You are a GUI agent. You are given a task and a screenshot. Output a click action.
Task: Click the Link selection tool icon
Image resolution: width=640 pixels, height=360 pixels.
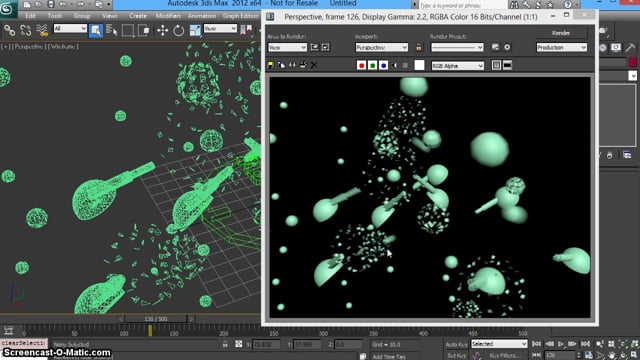click(x=10, y=31)
